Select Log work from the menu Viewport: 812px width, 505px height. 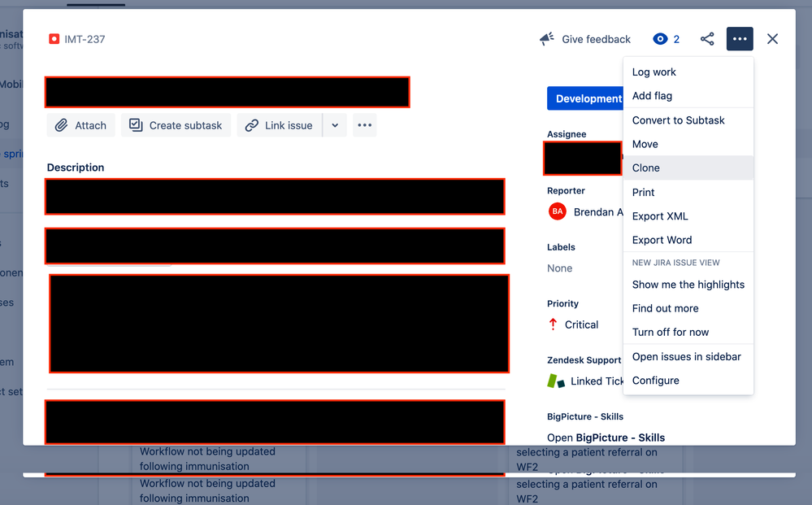(688, 72)
